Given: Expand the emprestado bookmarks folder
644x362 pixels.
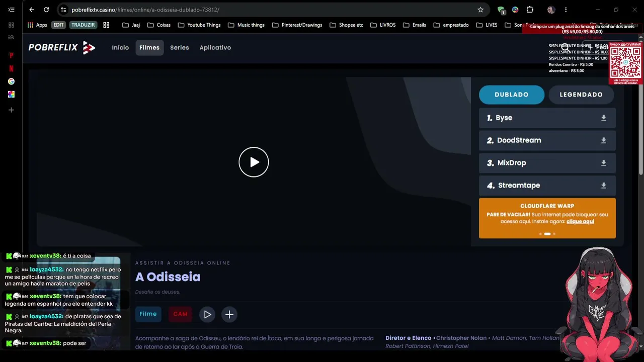Looking at the screenshot, I should (x=451, y=25).
